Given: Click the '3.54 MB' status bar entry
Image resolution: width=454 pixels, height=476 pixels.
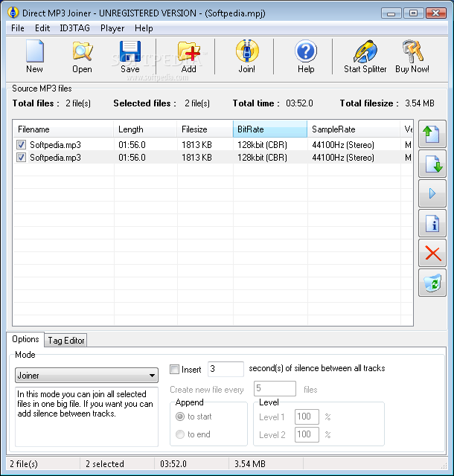Looking at the screenshot, I should point(250,464).
